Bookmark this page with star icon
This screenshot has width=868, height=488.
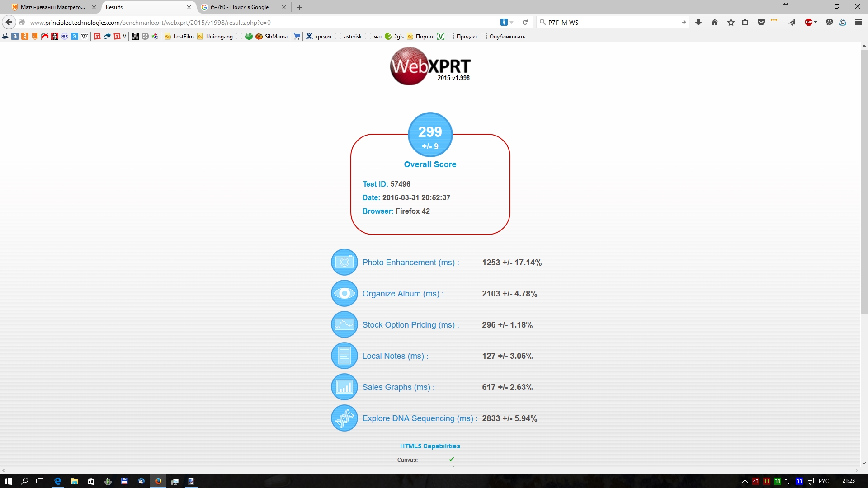point(731,22)
